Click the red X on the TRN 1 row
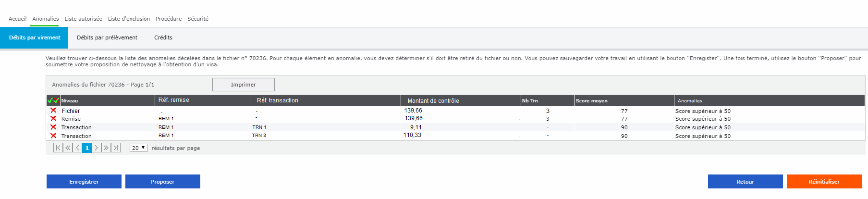 click(x=53, y=127)
